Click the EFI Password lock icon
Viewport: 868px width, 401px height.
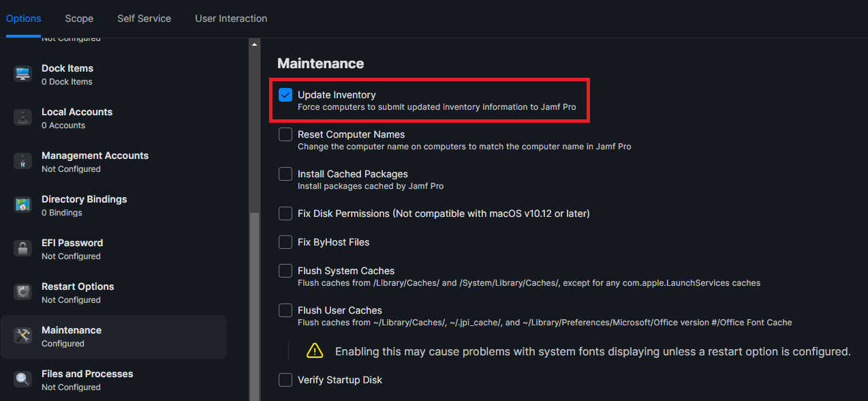[23, 248]
